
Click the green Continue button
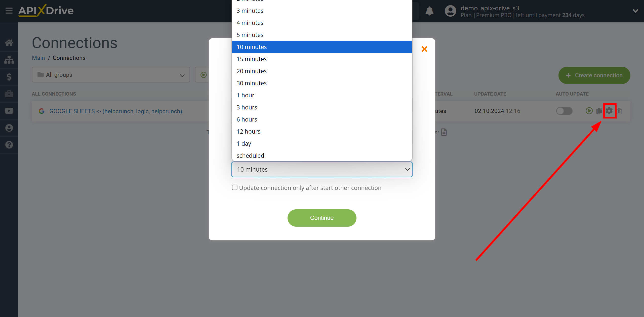(x=321, y=218)
